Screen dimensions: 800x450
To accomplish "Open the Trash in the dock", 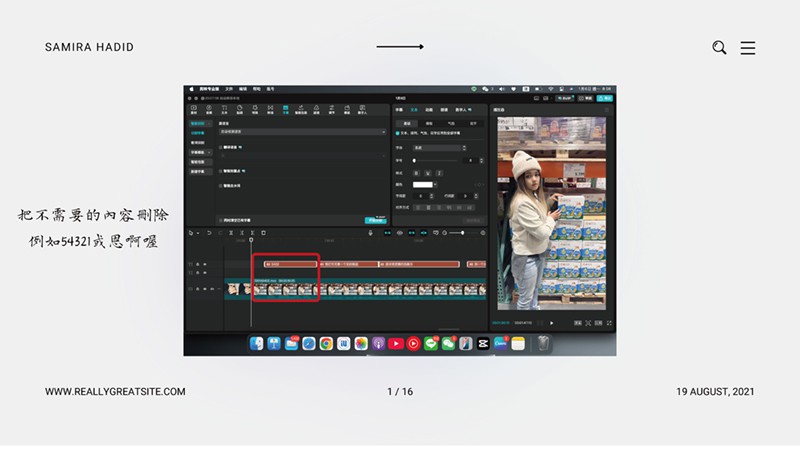I will tap(542, 343).
